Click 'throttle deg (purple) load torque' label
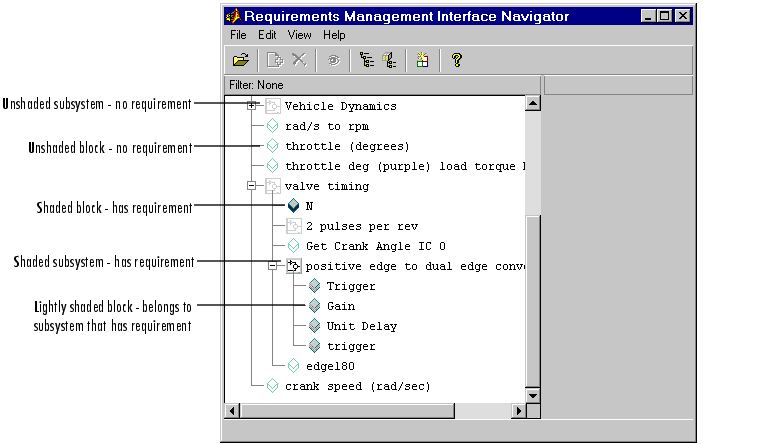 [x=405, y=166]
